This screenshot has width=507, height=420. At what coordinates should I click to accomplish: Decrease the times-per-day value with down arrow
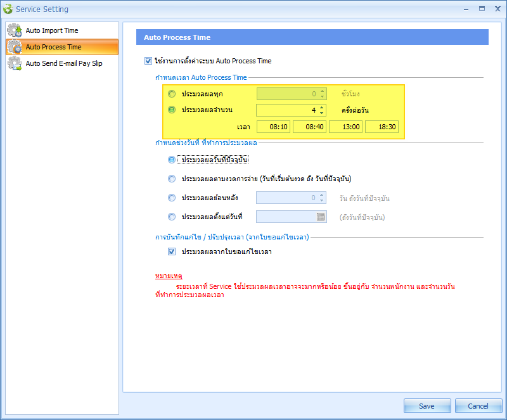tap(322, 113)
